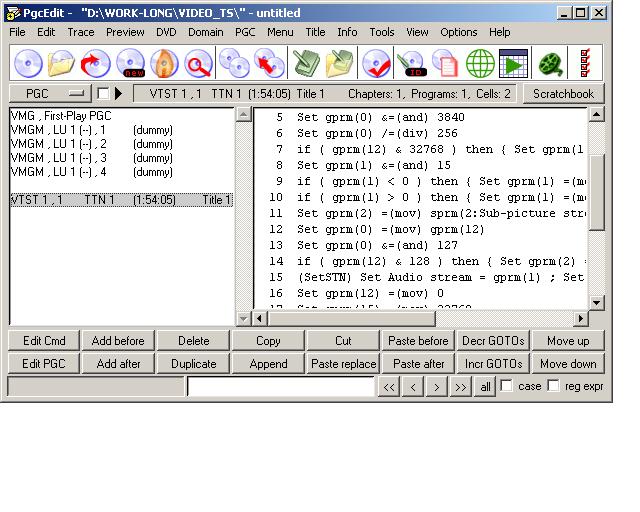Open the Info menu
Image resolution: width=640 pixels, height=512 pixels.
347,32
